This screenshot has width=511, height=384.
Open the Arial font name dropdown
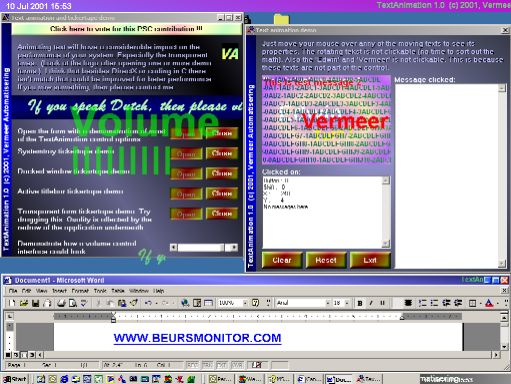[328, 303]
